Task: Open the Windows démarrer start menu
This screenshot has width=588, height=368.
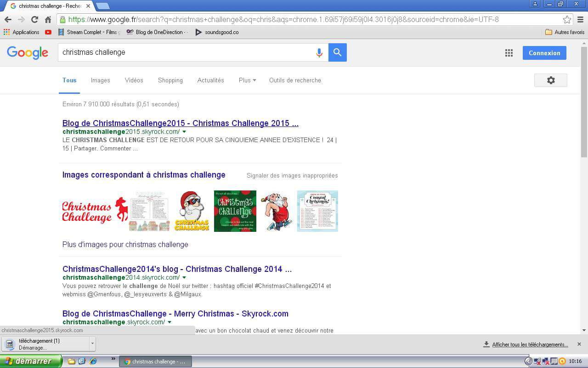Action: coord(31,362)
